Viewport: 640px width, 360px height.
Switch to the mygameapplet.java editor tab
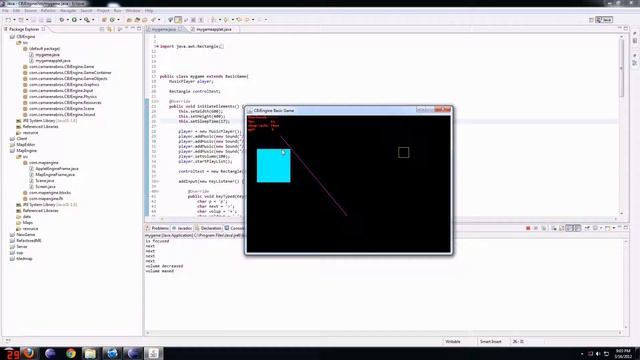click(214, 29)
